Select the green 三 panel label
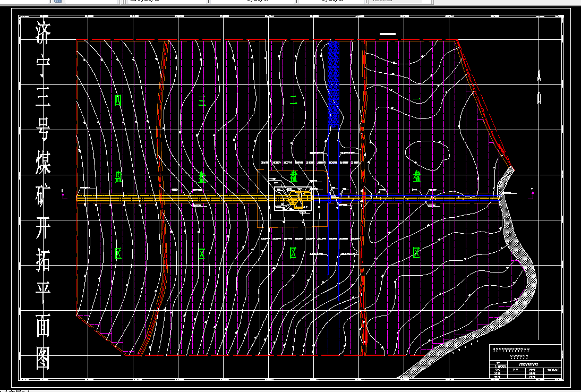 (202, 100)
